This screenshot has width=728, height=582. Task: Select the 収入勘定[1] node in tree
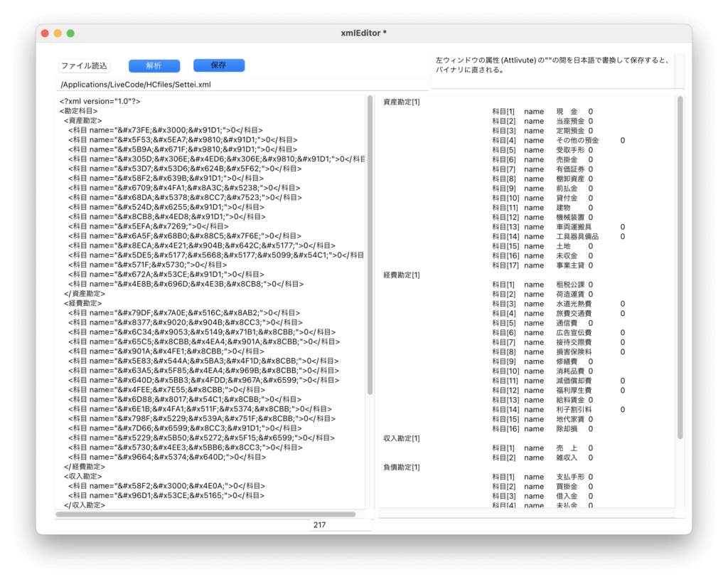click(x=402, y=438)
